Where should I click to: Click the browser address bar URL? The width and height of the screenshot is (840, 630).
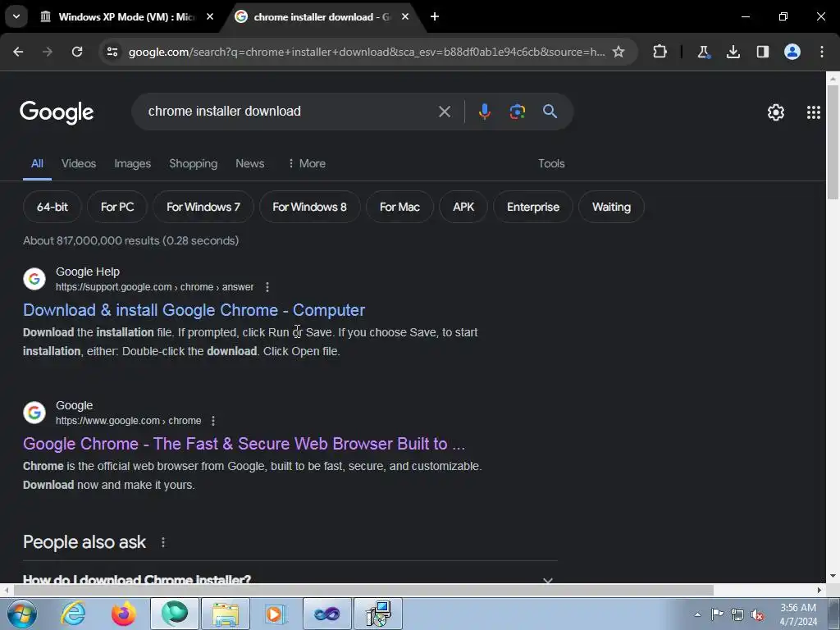point(367,52)
